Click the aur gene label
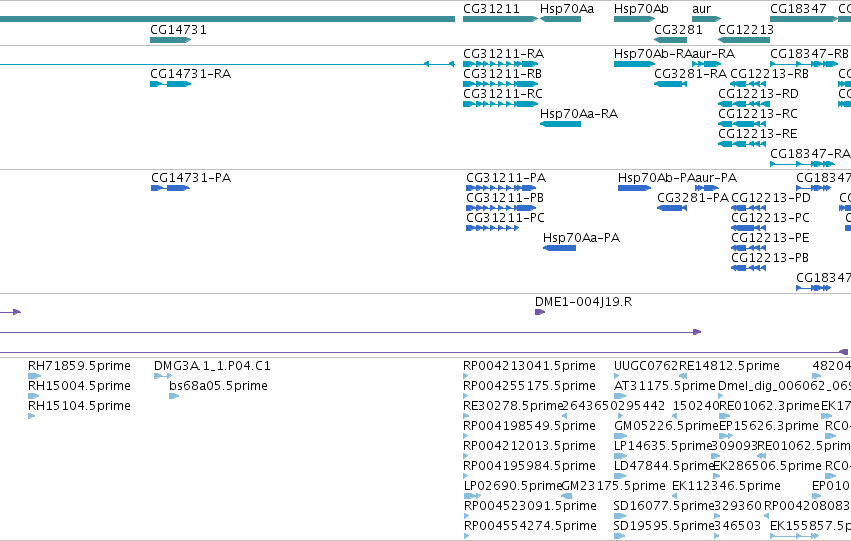The width and height of the screenshot is (851, 541). pyautogui.click(x=701, y=9)
